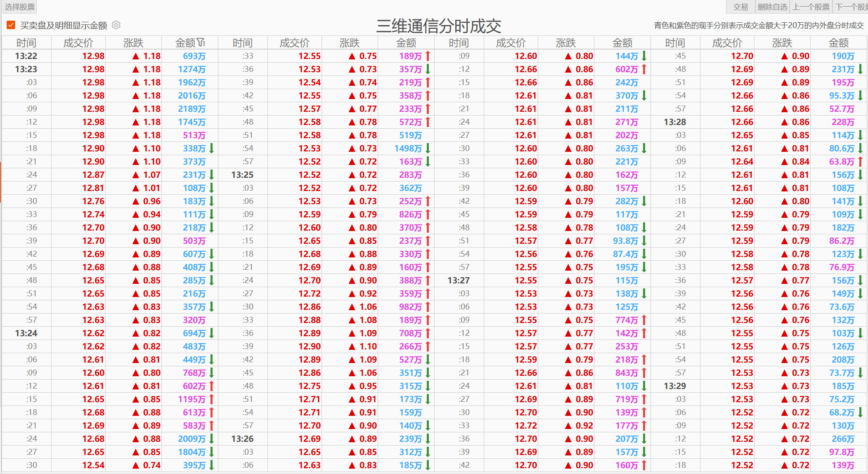Click the 三维通信分时成交 title
This screenshot has height=474, width=868.
(x=438, y=26)
